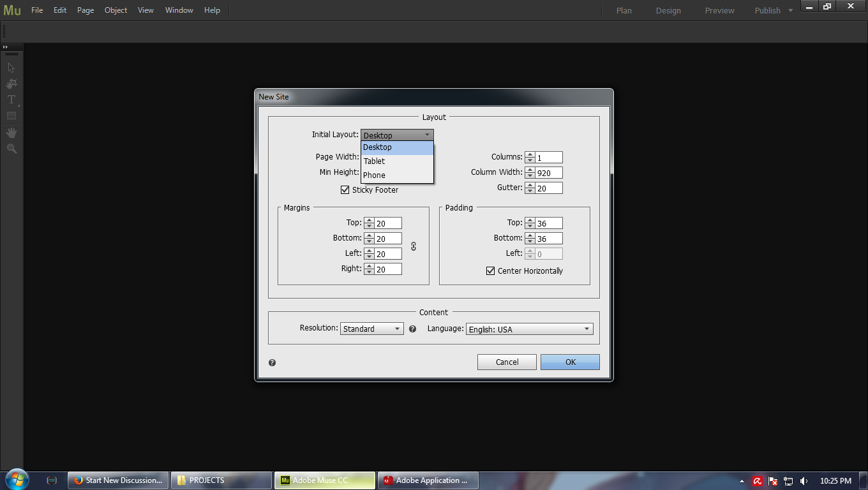The image size is (868, 490).
Task: Open the Resolution dropdown
Action: click(x=372, y=329)
